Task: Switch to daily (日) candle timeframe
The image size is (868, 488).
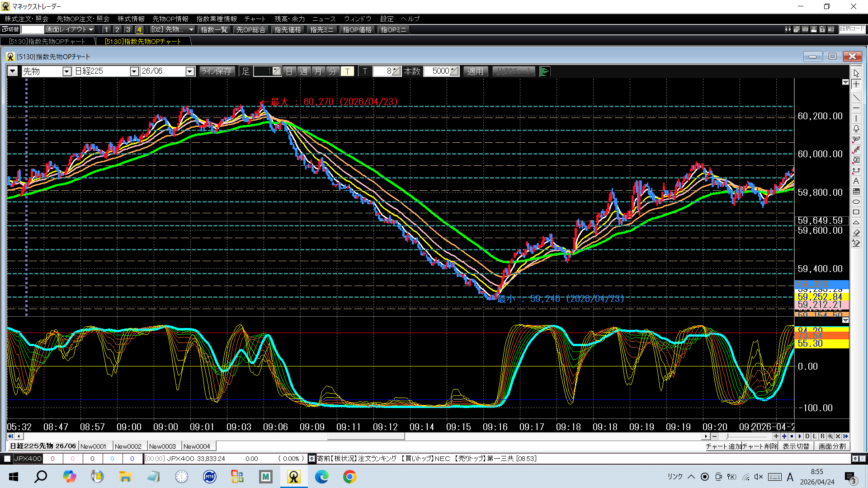Action: (x=289, y=71)
